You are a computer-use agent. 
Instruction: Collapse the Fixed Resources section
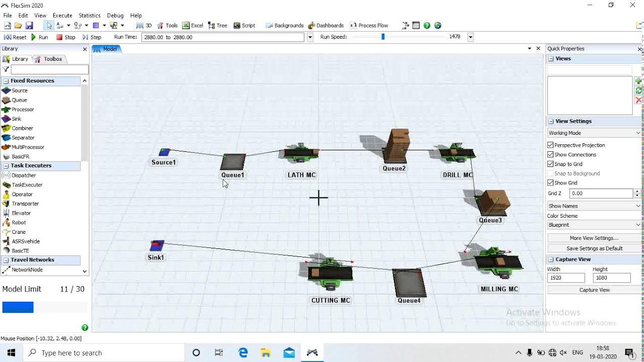6,81
